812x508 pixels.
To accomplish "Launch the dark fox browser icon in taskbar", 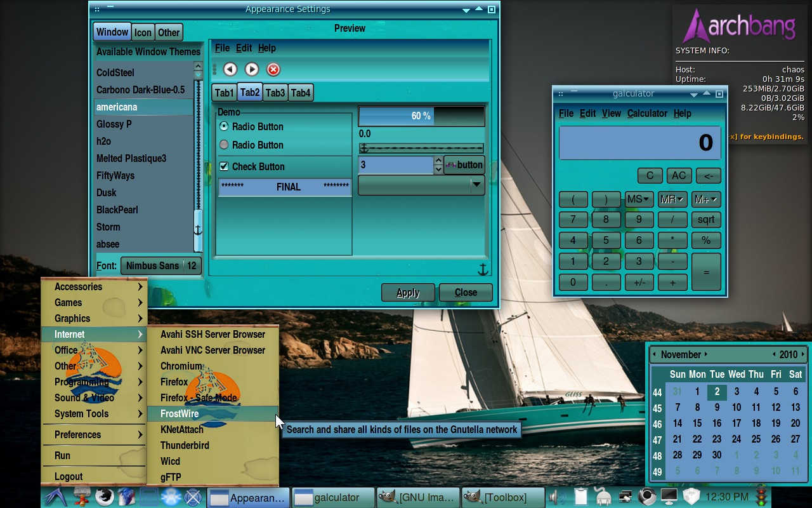I will [x=105, y=497].
